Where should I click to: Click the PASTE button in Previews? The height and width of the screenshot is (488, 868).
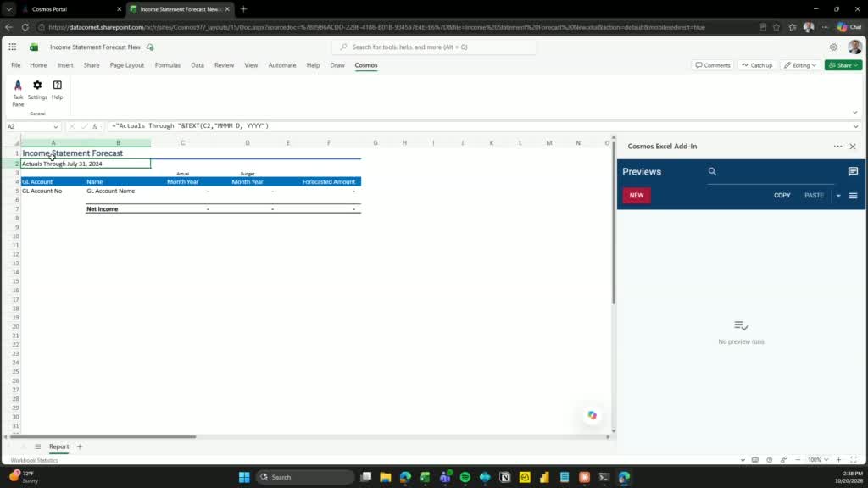point(814,196)
